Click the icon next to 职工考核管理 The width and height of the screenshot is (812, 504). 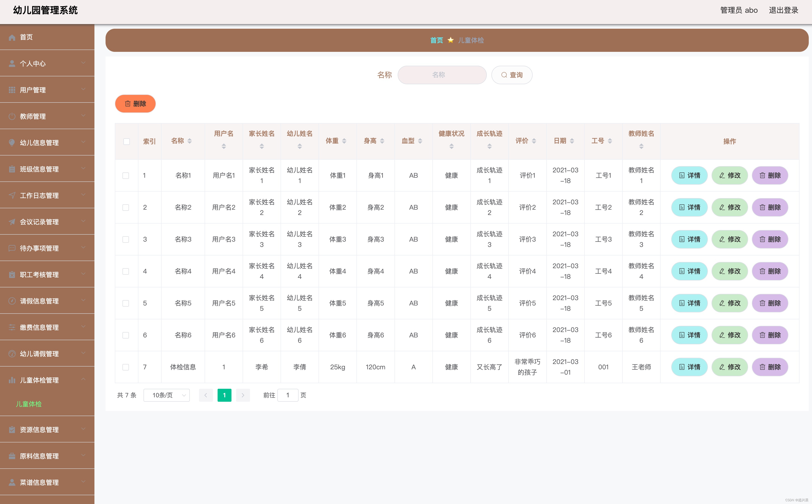tap(12, 275)
